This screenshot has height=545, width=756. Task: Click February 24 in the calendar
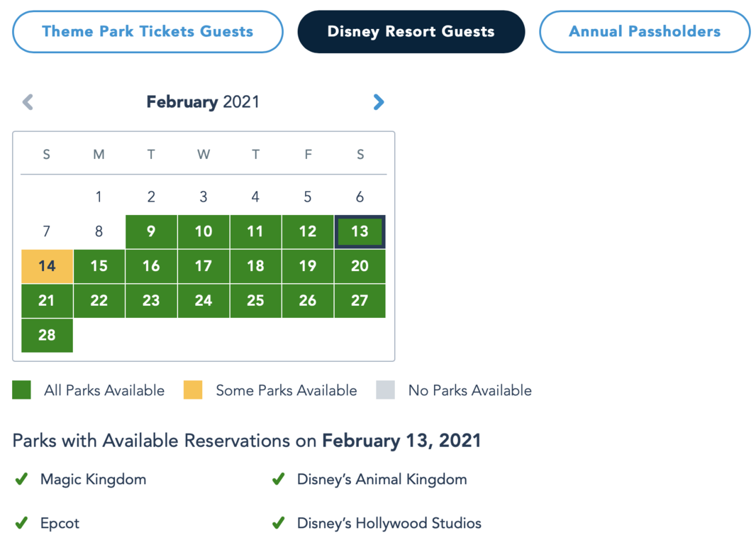(x=204, y=301)
